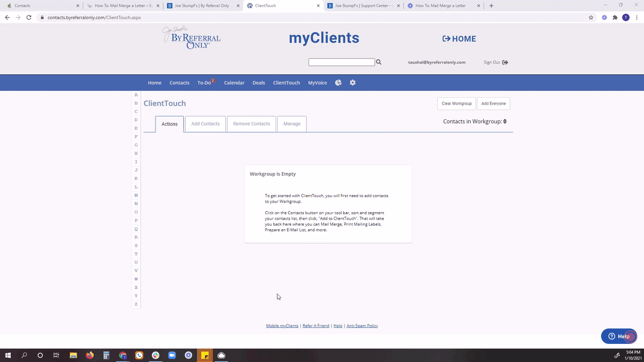This screenshot has height=362, width=644.
Task: Open ClientTouch in the navigation bar
Action: pos(286,82)
